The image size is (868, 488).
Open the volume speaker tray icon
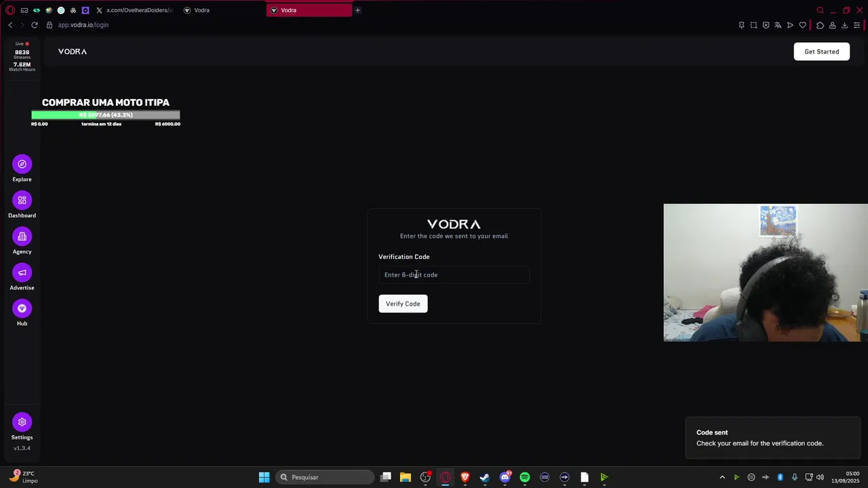(821, 477)
